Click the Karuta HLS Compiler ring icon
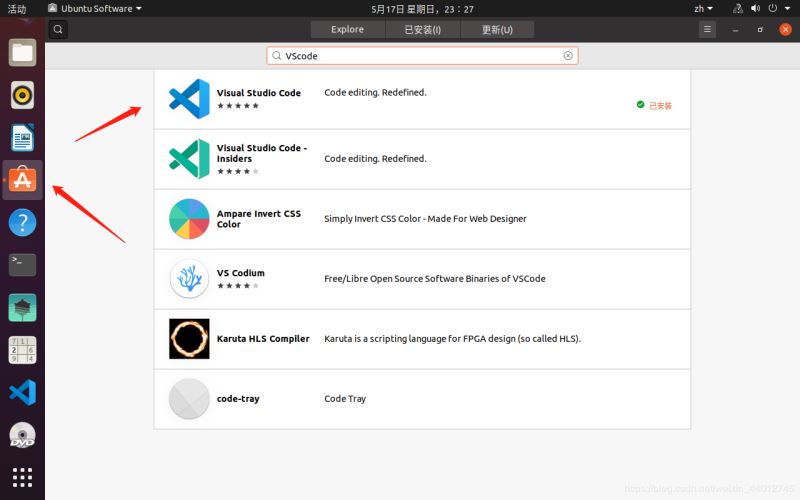 189,339
